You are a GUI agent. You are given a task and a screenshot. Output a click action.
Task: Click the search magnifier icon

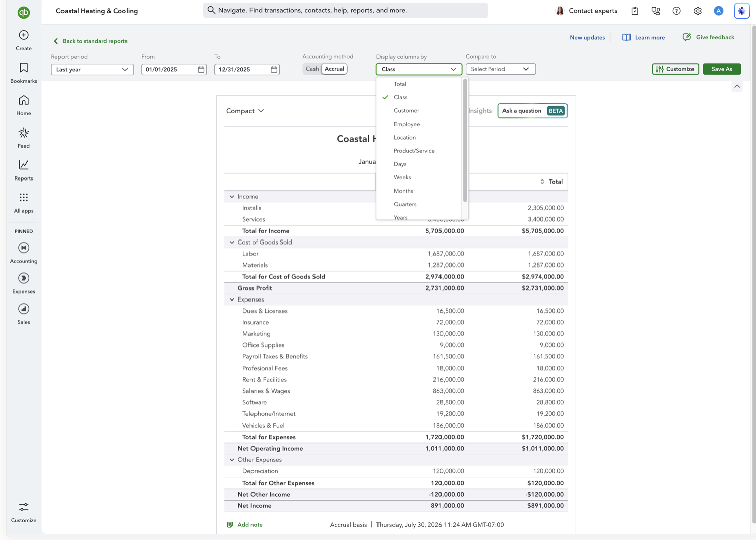pos(211,10)
